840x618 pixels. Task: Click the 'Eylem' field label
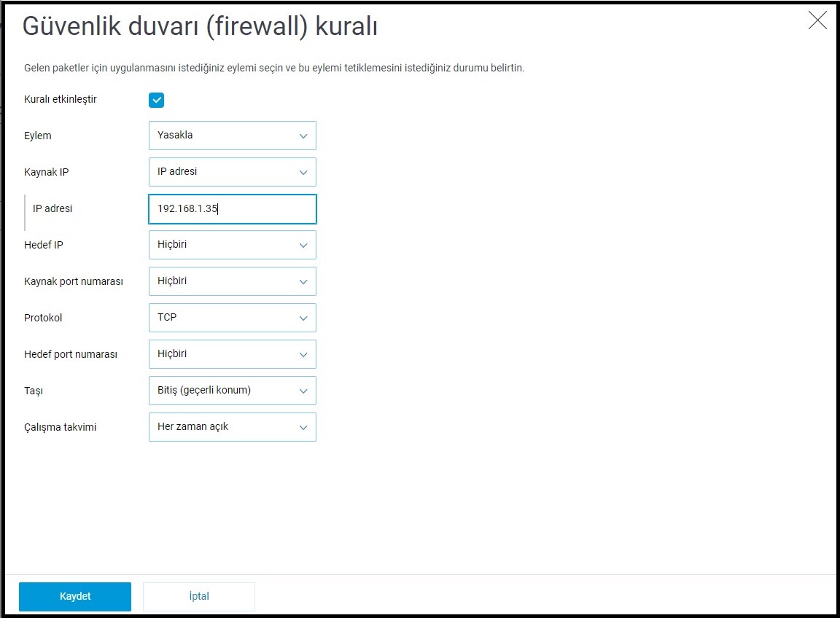pyautogui.click(x=38, y=136)
